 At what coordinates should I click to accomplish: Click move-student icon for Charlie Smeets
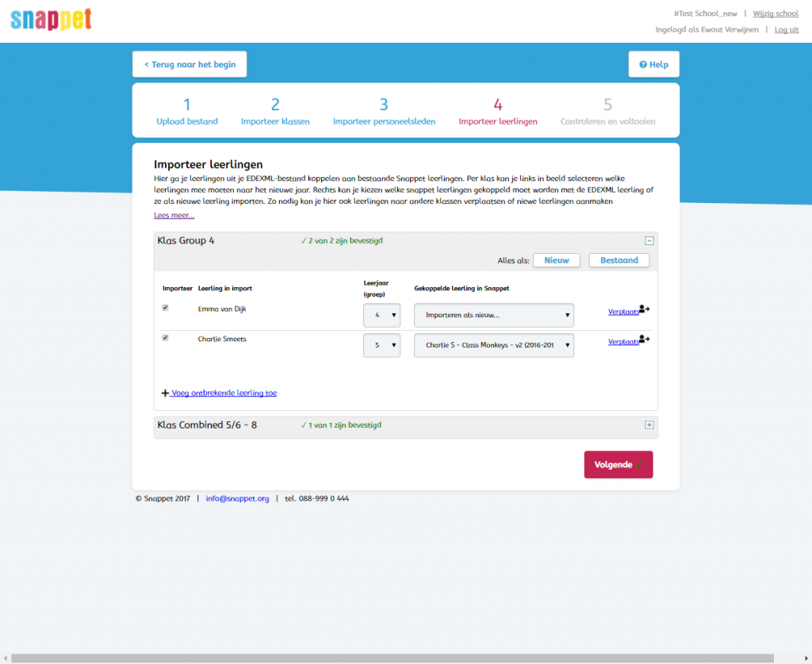coord(644,340)
